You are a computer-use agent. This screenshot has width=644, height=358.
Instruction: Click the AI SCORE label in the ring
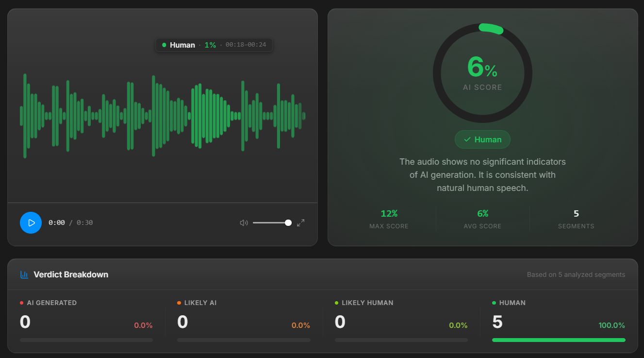tap(482, 87)
